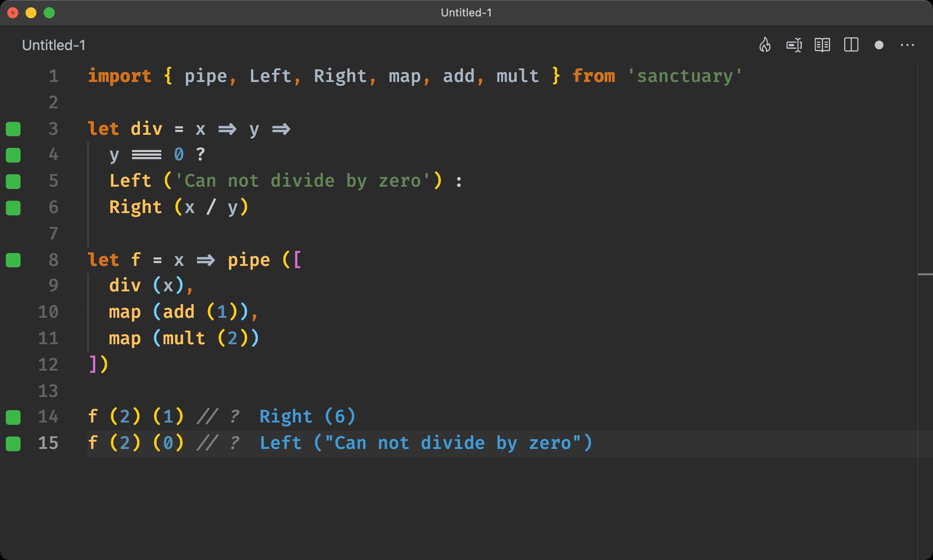Click 'add' inside map on line 10
The height and width of the screenshot is (560, 933).
(179, 312)
